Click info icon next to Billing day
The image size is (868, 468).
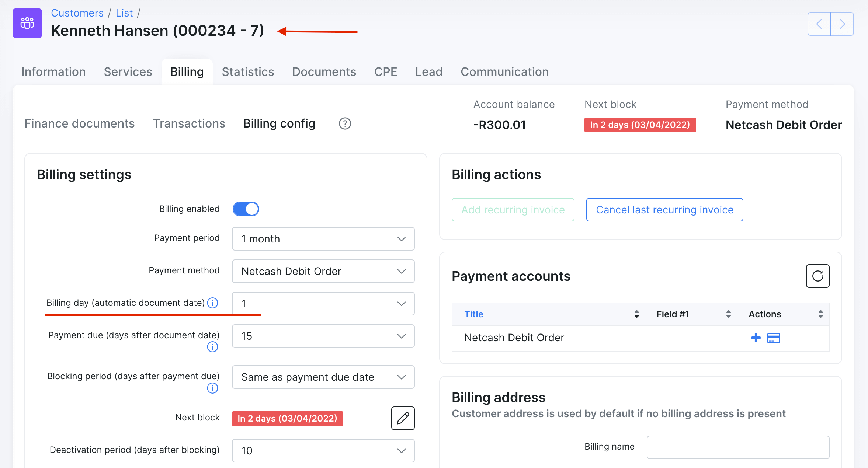[213, 303]
